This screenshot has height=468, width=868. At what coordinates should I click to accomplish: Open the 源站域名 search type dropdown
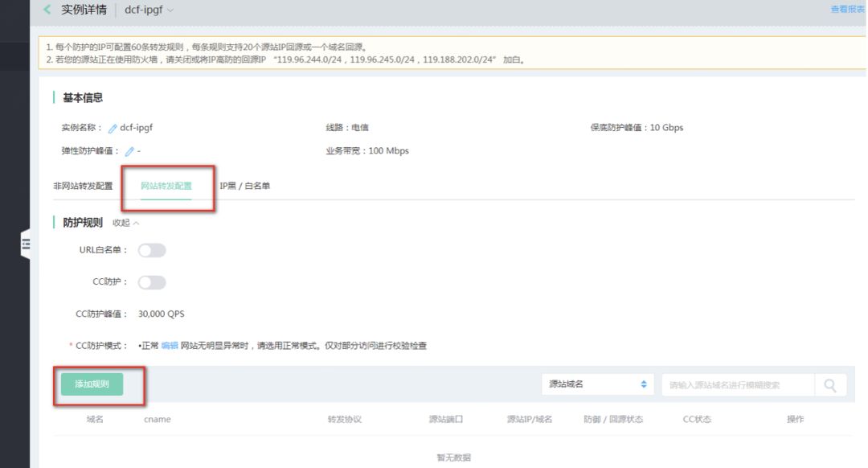click(x=598, y=384)
